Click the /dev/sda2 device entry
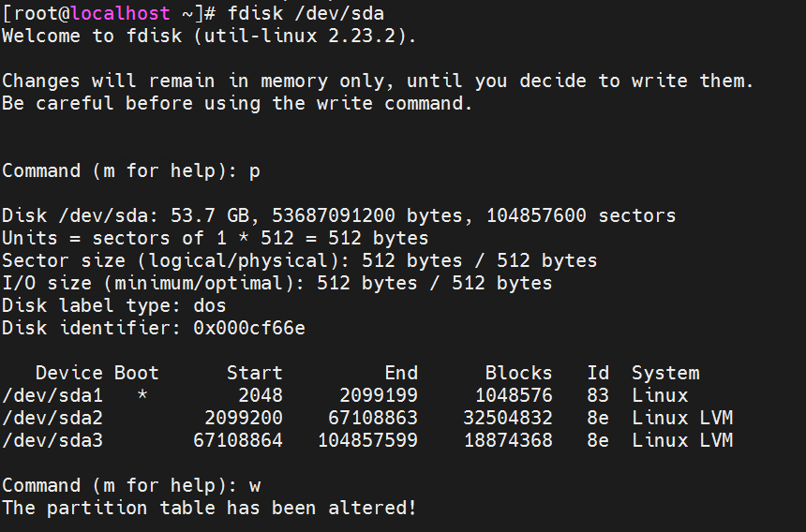This screenshot has height=532, width=806. 51,418
